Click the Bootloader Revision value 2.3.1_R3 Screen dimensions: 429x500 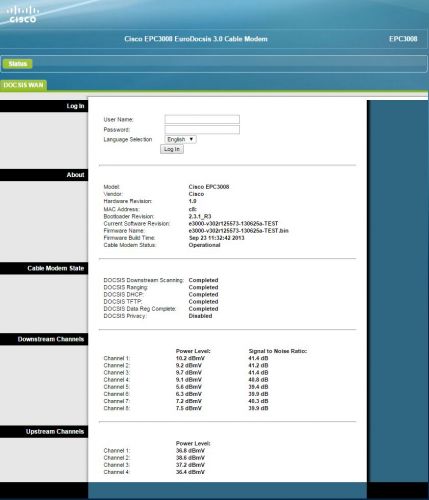click(200, 216)
